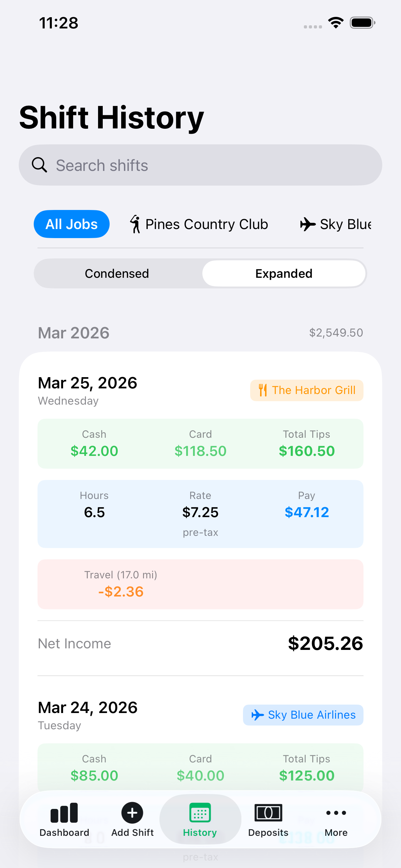Image resolution: width=401 pixels, height=868 pixels.
Task: Tap the fork and knife Harbor Grill icon
Action: (263, 390)
